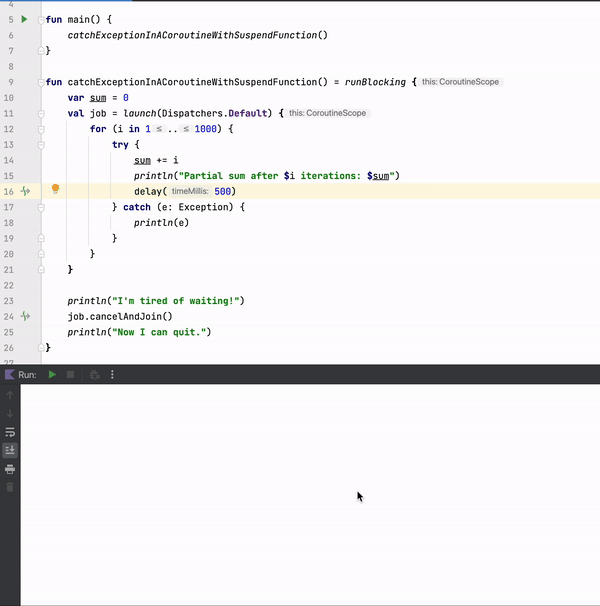Click the yellow lightbulb intention icon
Viewport: 600px width, 606px height.
pos(56,190)
